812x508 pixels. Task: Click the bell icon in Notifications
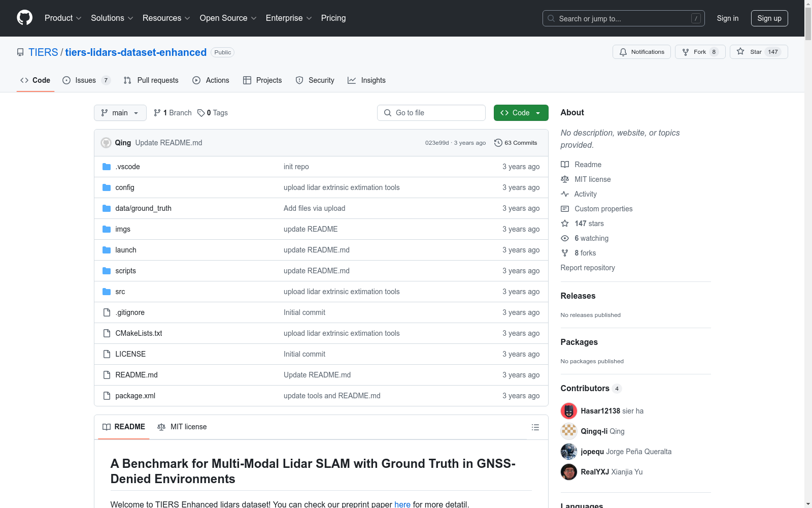click(623, 52)
